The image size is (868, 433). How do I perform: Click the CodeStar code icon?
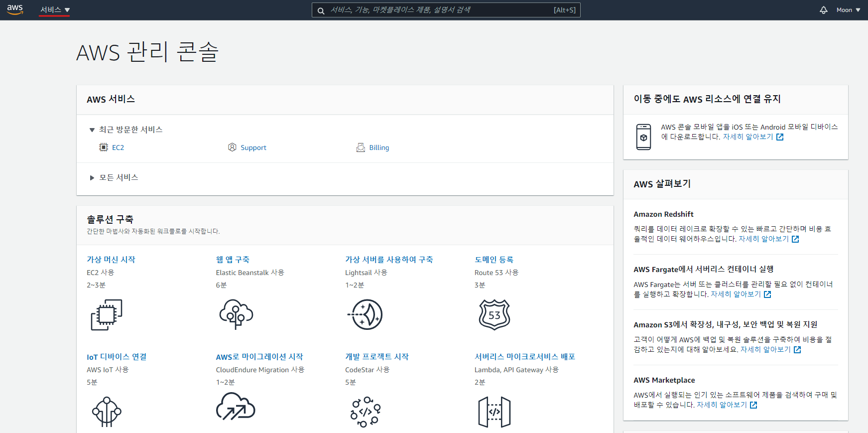[366, 412]
